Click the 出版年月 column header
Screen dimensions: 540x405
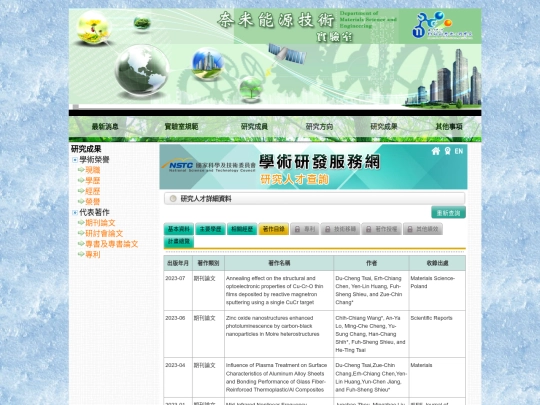click(x=178, y=263)
